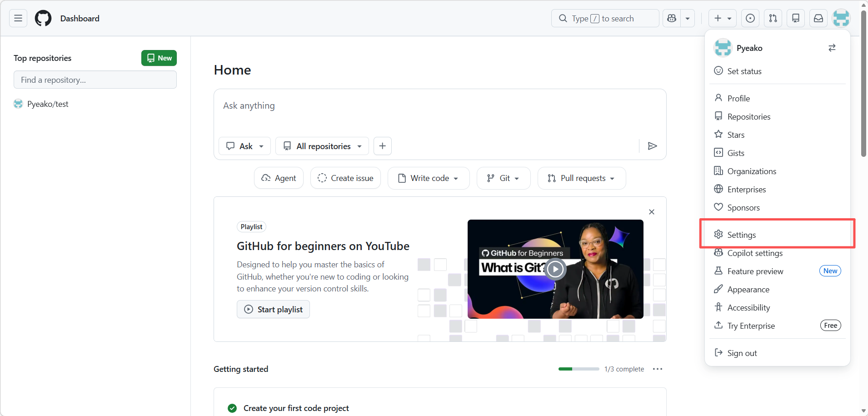Open the Repositories icon in header
868x416 pixels.
tap(796, 18)
